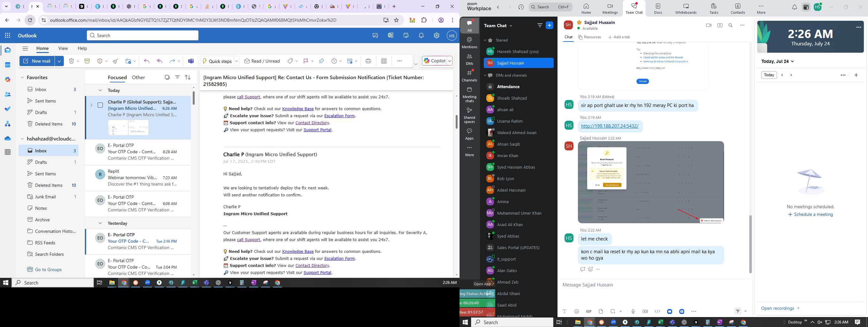The width and height of the screenshot is (868, 327).
Task: Search in chat icon in Zoom header
Action: pos(730,25)
